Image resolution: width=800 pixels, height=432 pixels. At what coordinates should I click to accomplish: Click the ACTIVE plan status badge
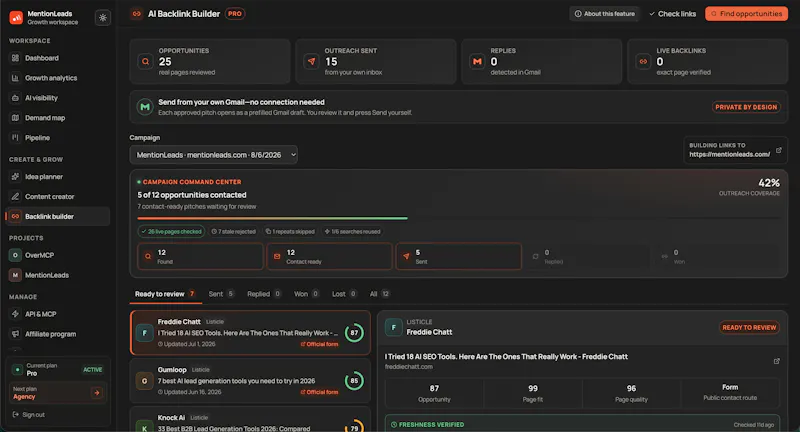pos(92,370)
